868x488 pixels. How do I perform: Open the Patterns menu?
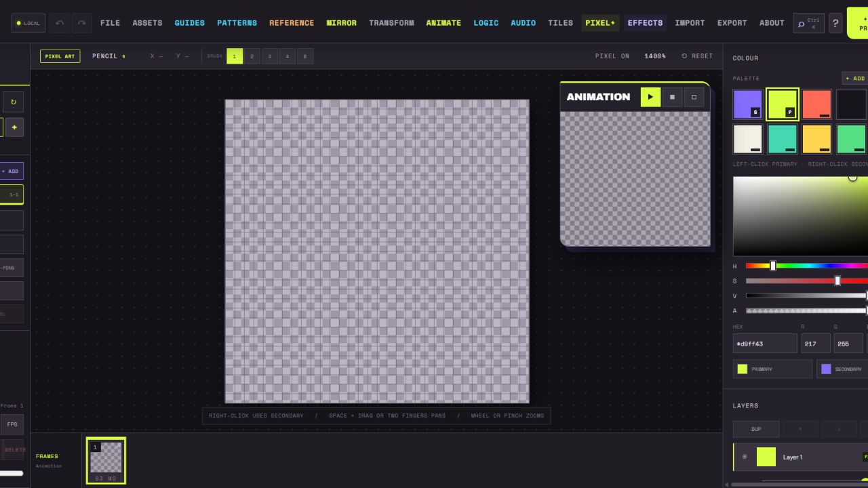click(237, 23)
